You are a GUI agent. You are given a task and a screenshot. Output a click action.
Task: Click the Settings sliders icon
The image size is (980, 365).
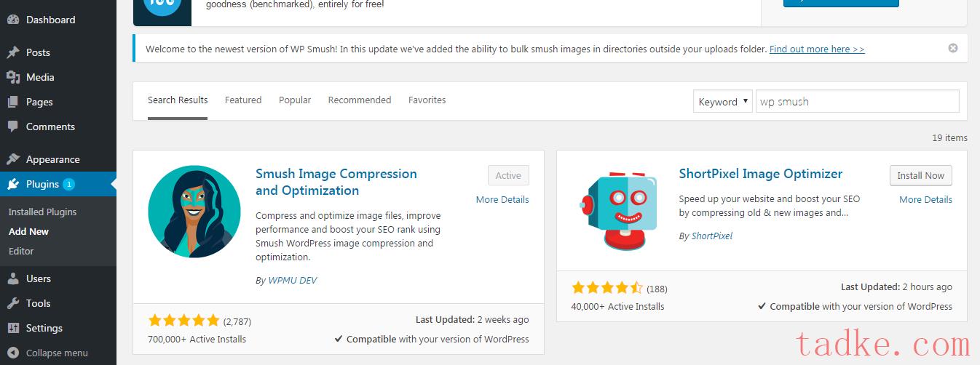click(13, 328)
